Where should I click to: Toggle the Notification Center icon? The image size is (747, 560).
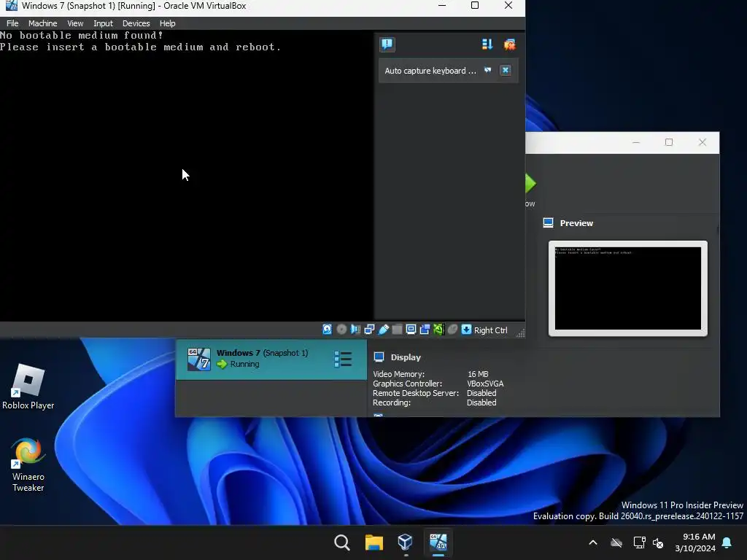point(387,44)
